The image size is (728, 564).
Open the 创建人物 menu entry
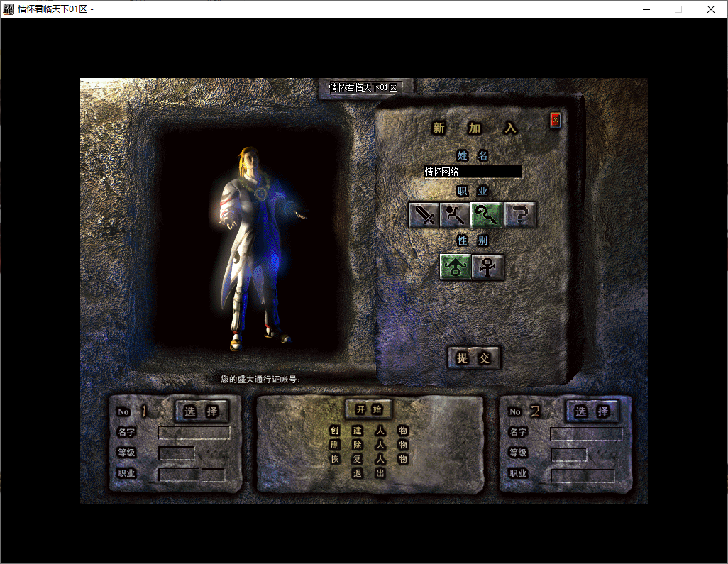tap(369, 431)
